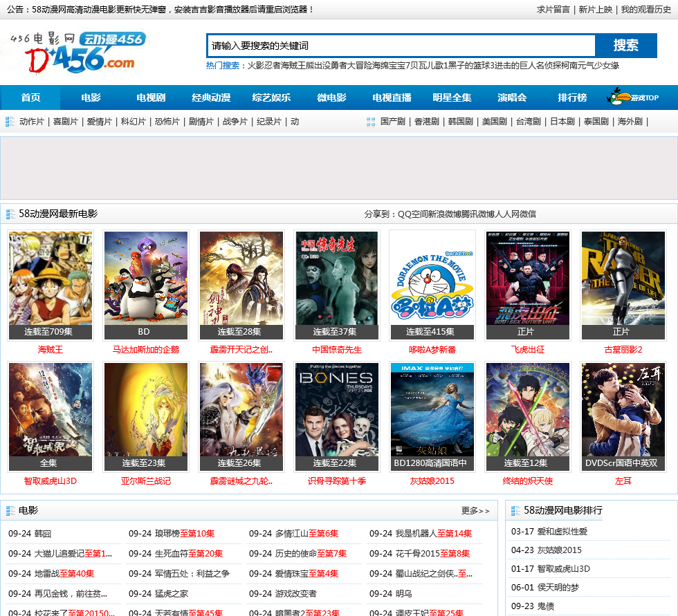Open the 灰姑娘2015 poster thumbnail
Viewport: 678px width, 616px height.
(x=432, y=416)
